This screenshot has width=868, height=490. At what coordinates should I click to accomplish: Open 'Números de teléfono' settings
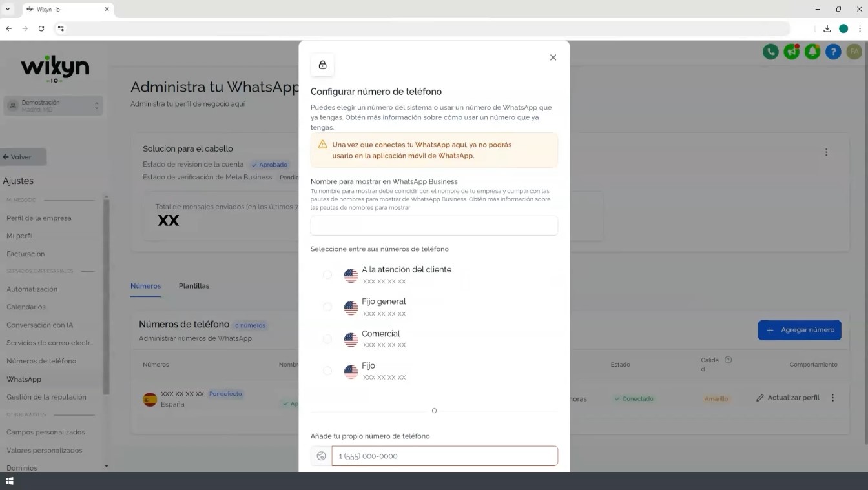[41, 361]
